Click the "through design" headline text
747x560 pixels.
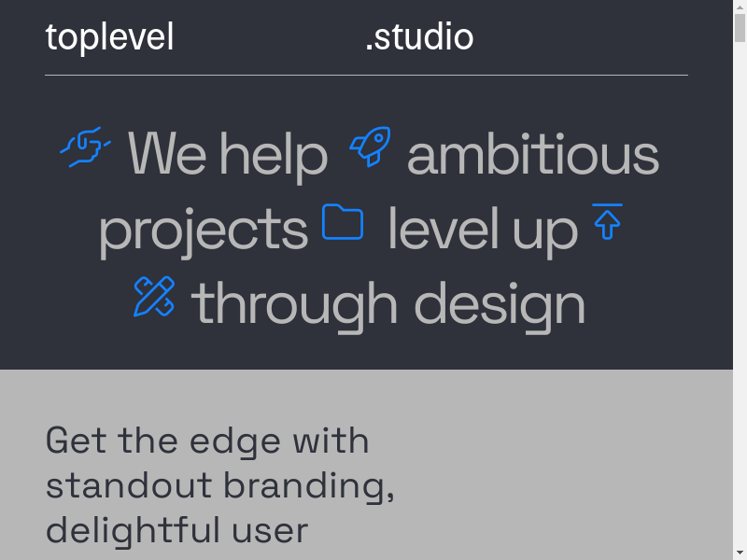click(388, 305)
